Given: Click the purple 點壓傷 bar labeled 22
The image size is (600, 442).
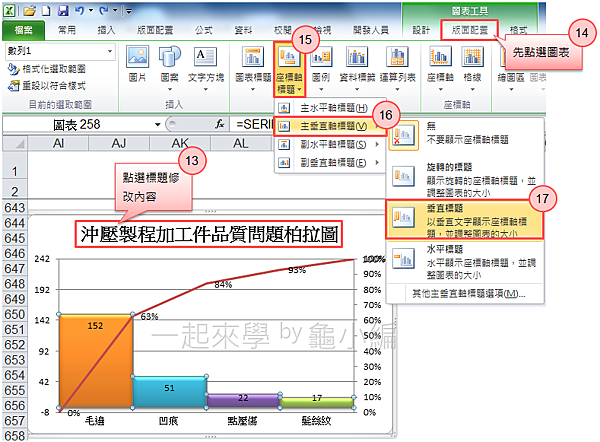Looking at the screenshot, I should click(243, 401).
